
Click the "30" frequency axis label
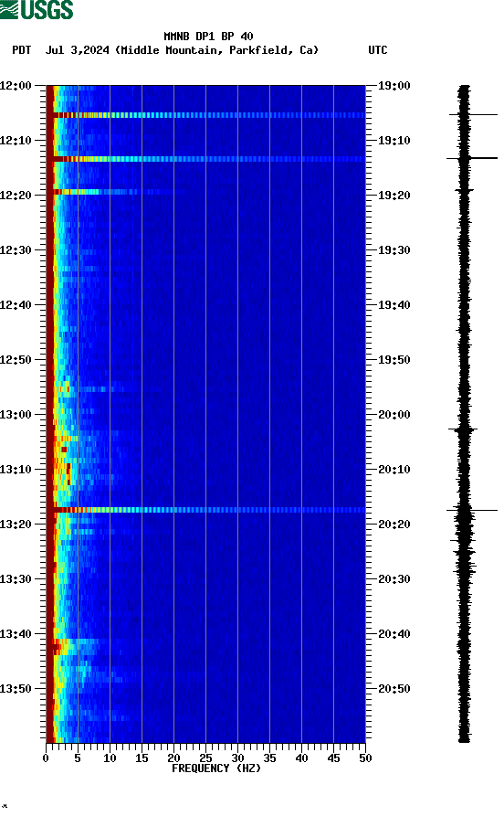click(237, 758)
